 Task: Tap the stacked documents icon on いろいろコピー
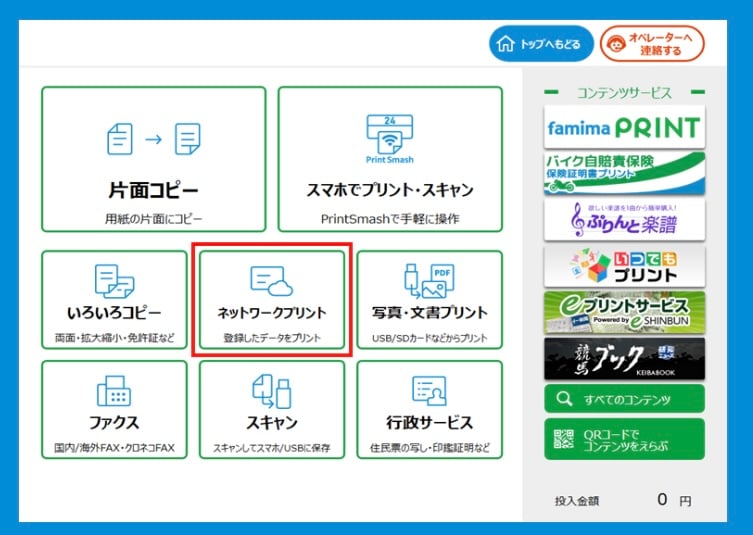click(x=114, y=281)
